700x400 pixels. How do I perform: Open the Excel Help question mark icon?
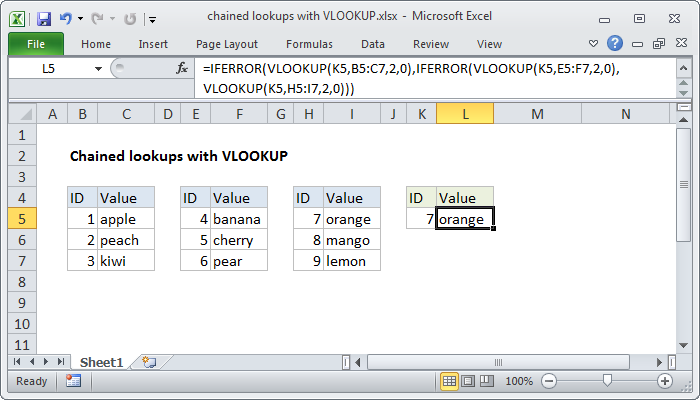616,44
